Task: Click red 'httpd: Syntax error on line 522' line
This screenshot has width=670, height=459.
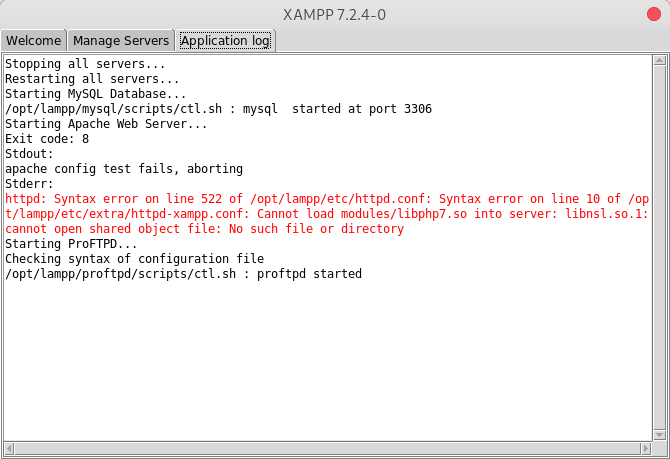Action: (x=327, y=199)
